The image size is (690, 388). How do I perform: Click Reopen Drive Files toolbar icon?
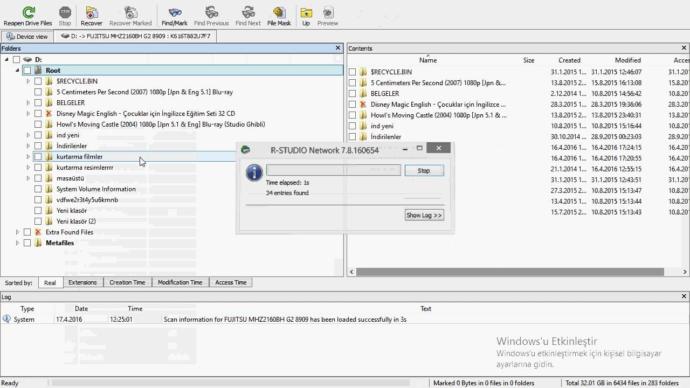pos(28,12)
